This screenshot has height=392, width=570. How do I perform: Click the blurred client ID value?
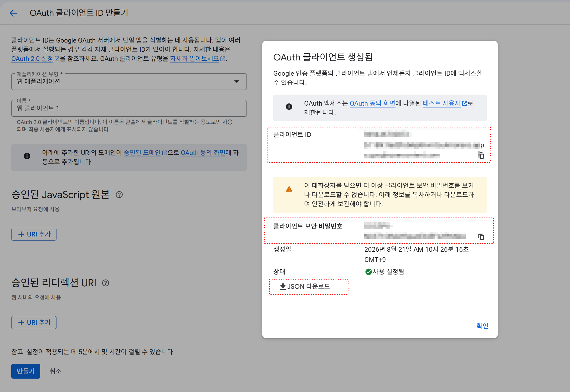click(x=424, y=145)
